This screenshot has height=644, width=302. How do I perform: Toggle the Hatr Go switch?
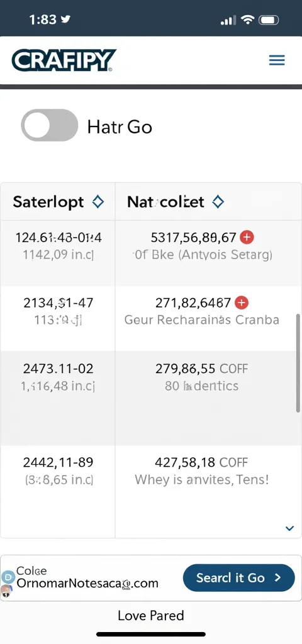(49, 125)
